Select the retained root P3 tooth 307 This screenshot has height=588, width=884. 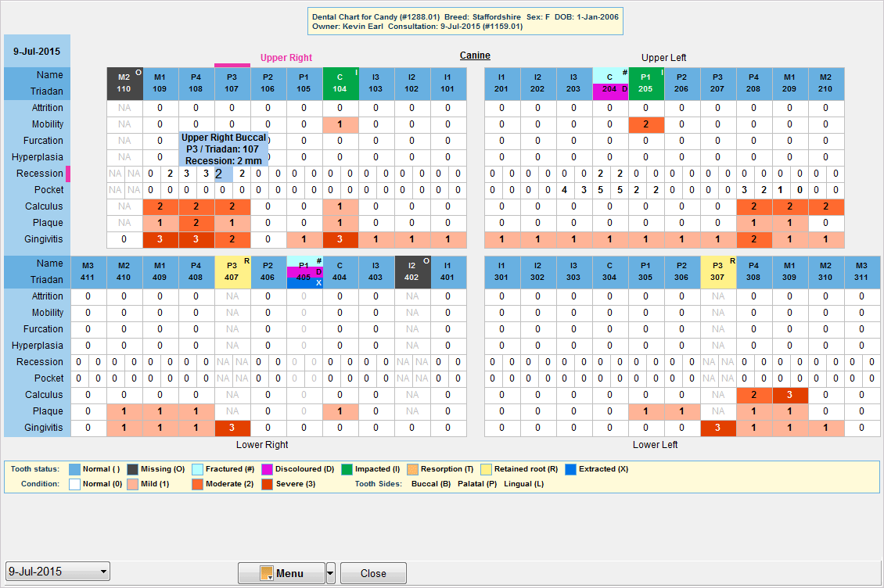point(717,271)
